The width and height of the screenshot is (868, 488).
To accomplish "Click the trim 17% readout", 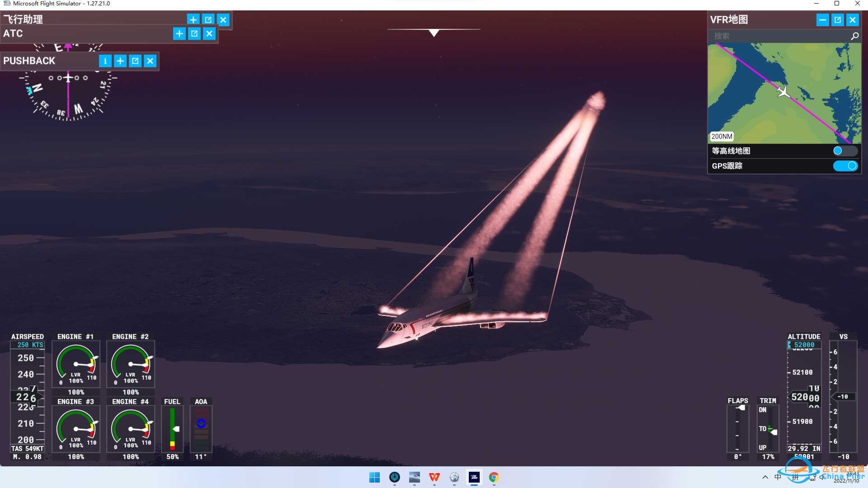I will pyautogui.click(x=768, y=457).
